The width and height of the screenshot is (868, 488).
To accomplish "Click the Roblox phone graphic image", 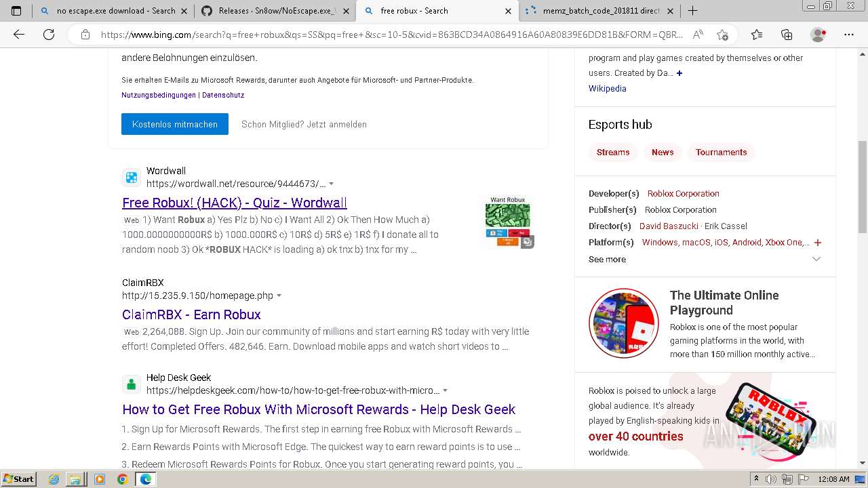I will 770,420.
